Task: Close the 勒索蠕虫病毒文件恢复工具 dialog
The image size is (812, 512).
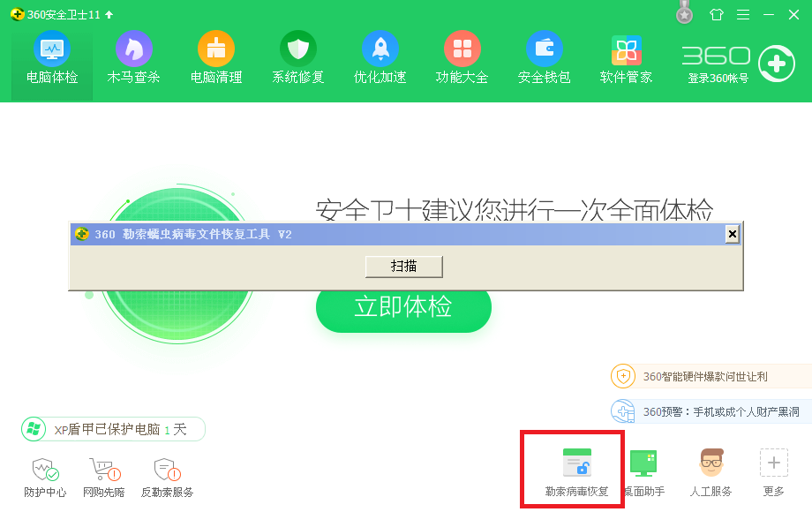Action: (732, 234)
